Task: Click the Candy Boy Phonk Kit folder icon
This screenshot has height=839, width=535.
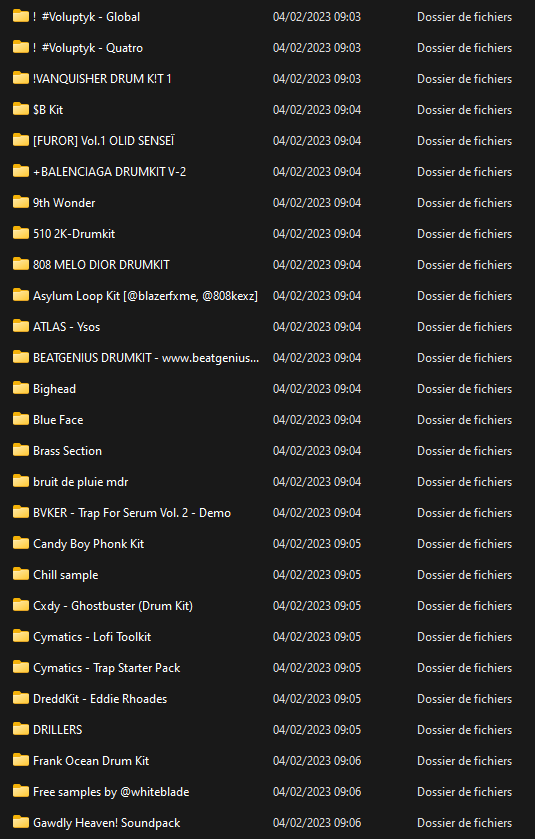Action: pyautogui.click(x=21, y=544)
